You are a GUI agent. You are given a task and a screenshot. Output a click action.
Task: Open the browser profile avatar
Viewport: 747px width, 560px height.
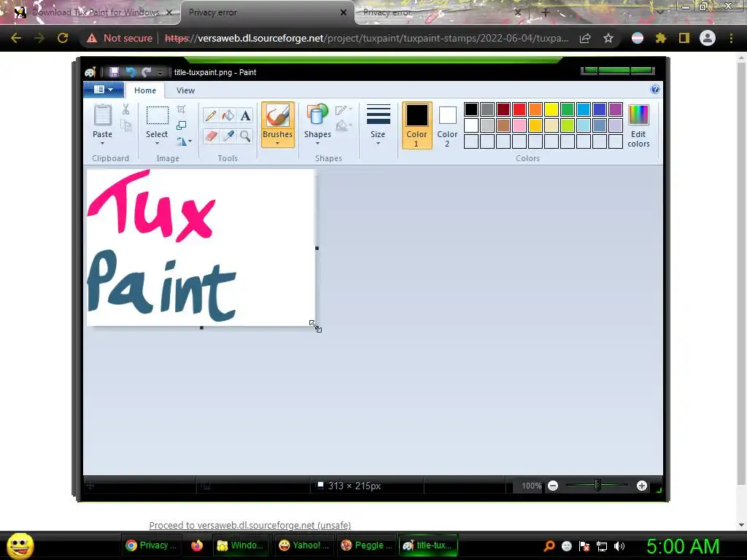tap(708, 38)
